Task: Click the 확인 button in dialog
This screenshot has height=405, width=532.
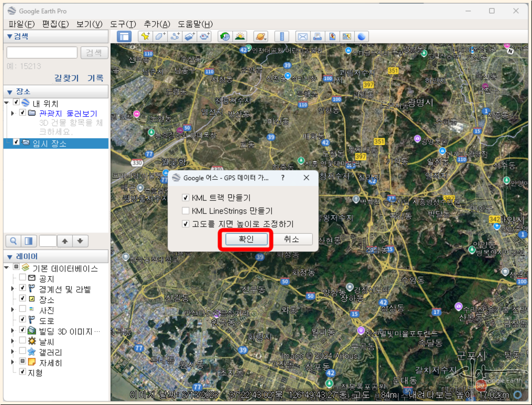Action: coord(246,239)
